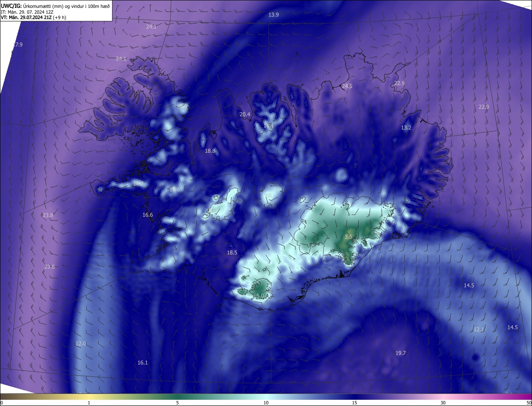532x406 pixels.
Task: Click the 12.1 value label
Action: (x=479, y=329)
